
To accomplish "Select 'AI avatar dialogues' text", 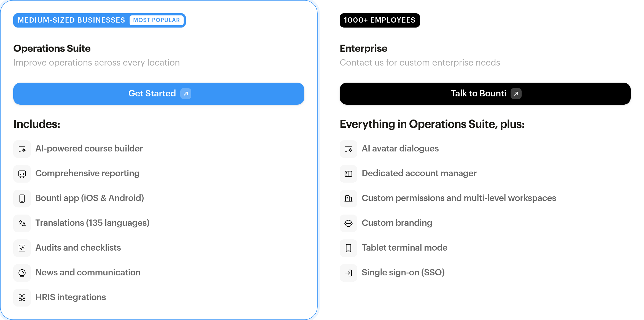I will (x=400, y=149).
